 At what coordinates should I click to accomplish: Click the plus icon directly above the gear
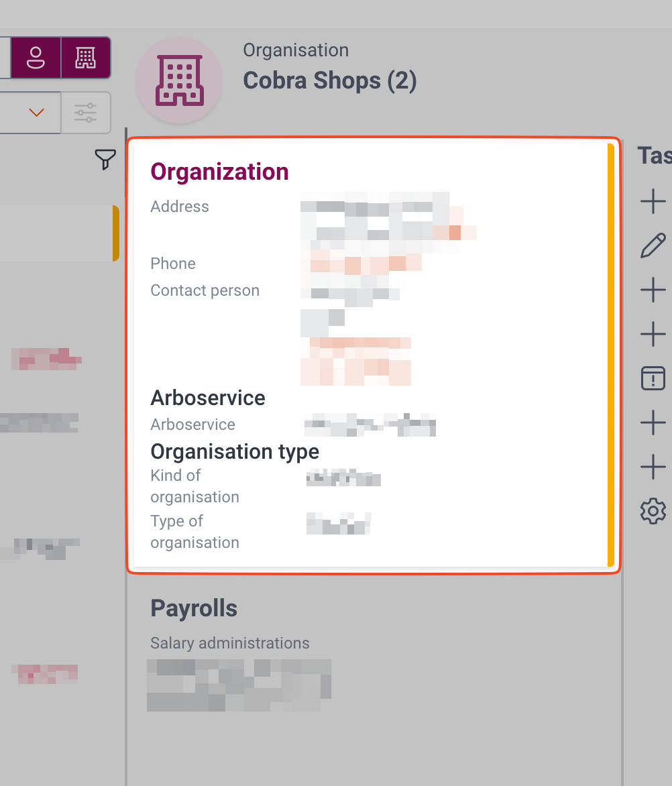(653, 467)
